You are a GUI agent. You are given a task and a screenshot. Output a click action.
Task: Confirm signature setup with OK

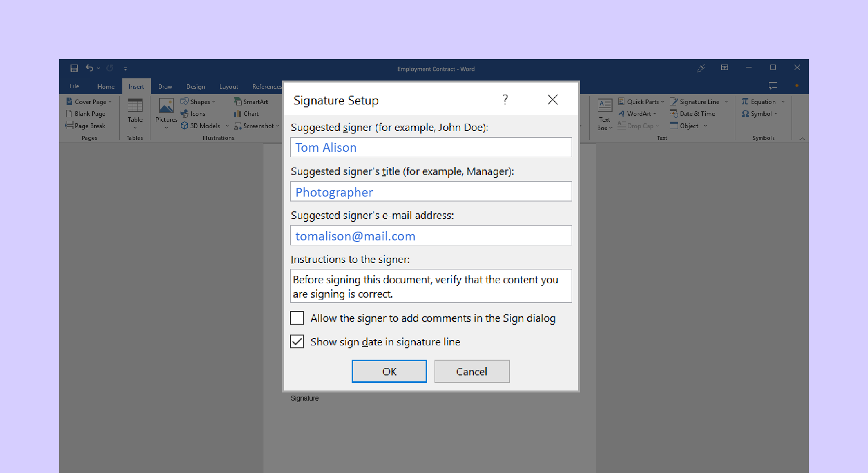389,371
